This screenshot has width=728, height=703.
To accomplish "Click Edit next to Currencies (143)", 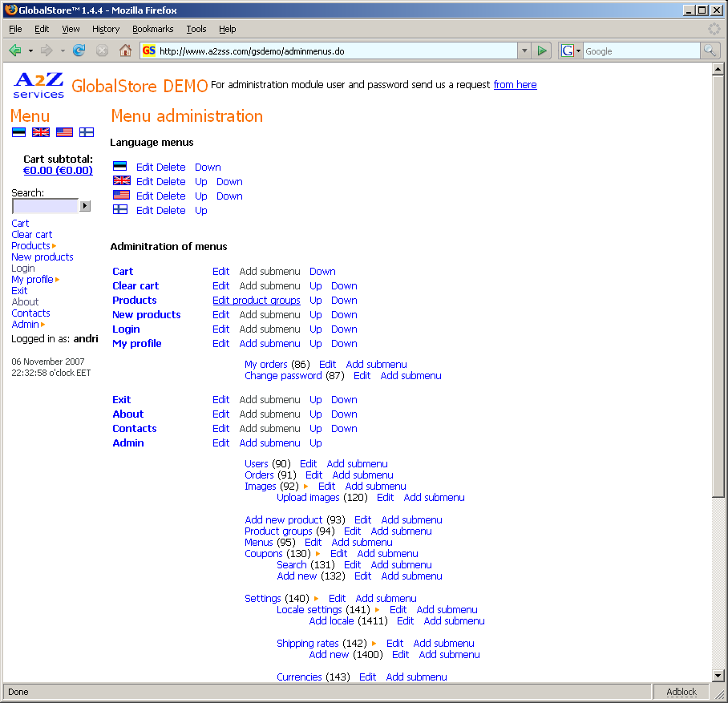I will point(368,677).
